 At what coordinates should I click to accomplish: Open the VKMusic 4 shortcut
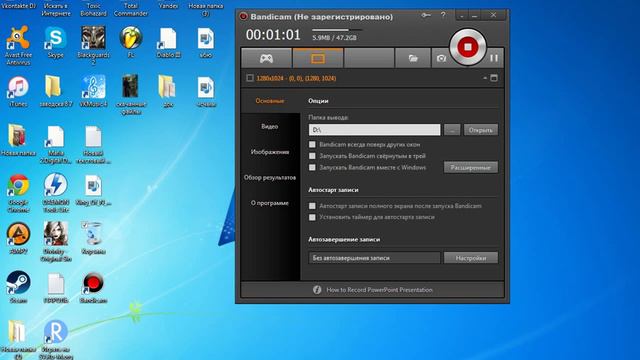click(x=93, y=91)
